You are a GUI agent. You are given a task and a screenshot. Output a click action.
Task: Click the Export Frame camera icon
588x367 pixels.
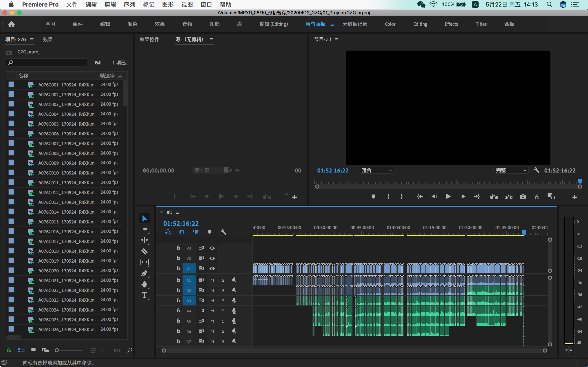(523, 196)
